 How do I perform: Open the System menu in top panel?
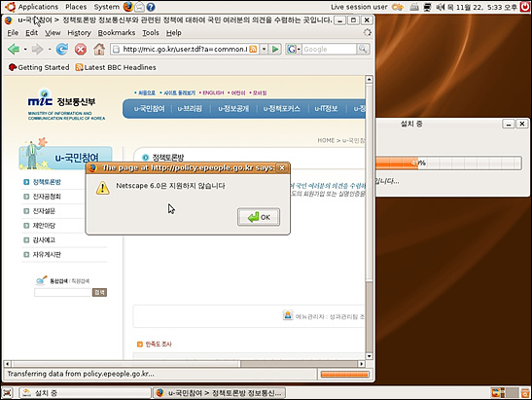(x=107, y=7)
